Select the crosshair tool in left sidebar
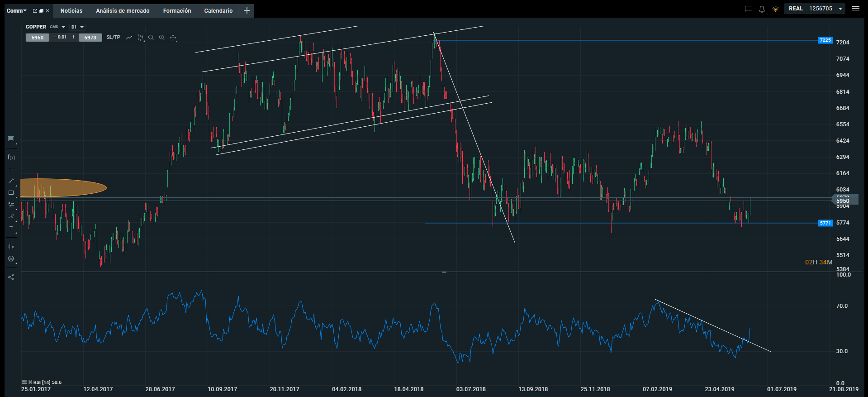 [x=11, y=169]
